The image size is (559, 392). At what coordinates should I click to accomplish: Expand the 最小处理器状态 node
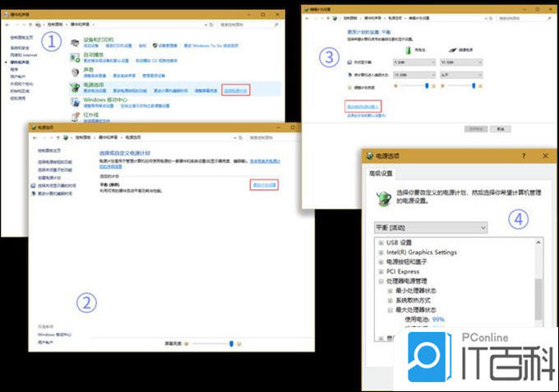(390, 291)
